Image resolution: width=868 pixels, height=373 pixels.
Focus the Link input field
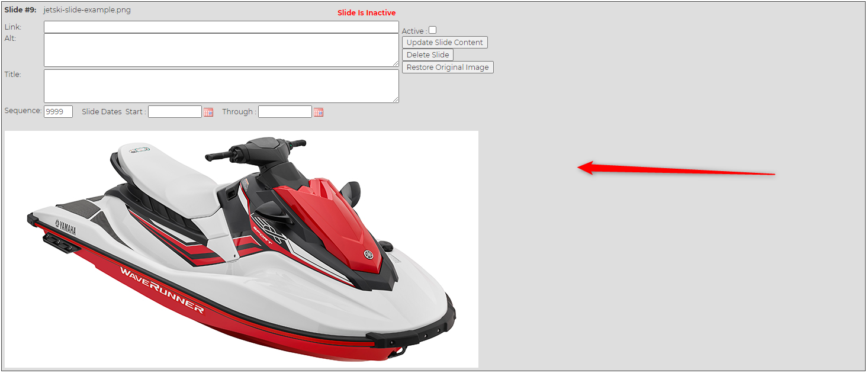click(x=221, y=27)
